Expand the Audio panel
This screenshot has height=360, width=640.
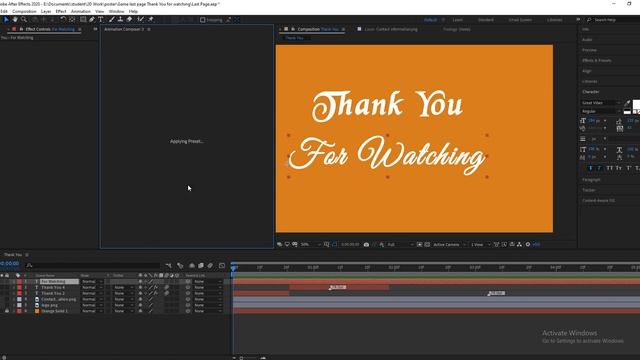(587, 40)
